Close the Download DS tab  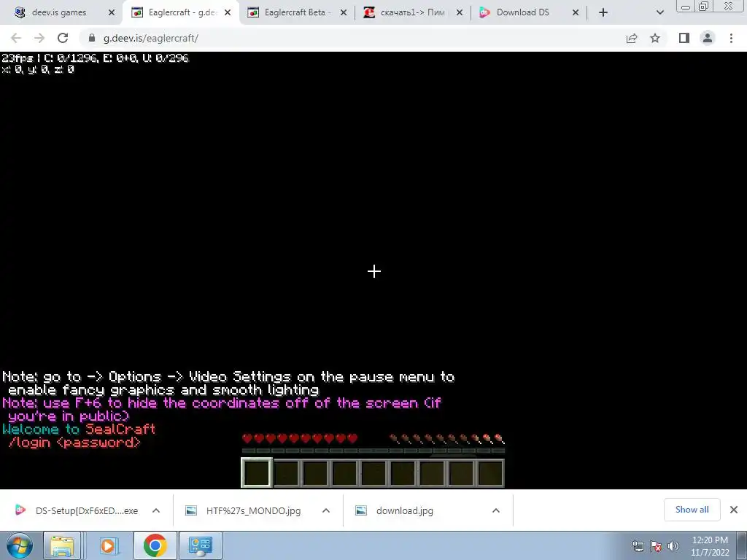coord(576,13)
